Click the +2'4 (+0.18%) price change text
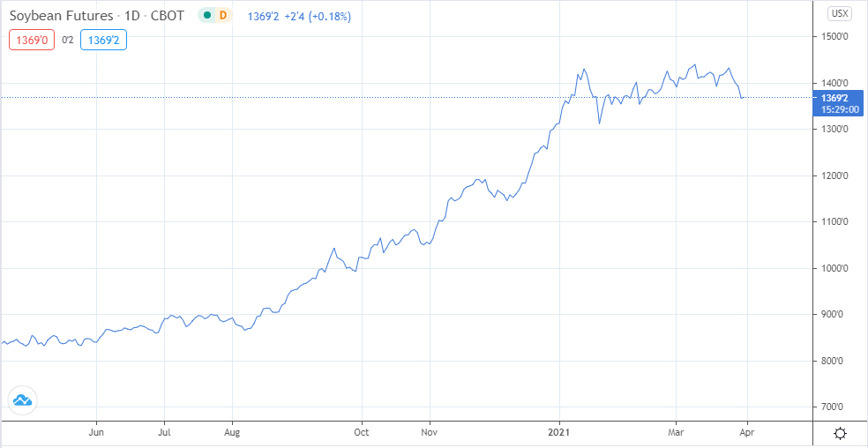This screenshot has width=868, height=448. pos(321,16)
